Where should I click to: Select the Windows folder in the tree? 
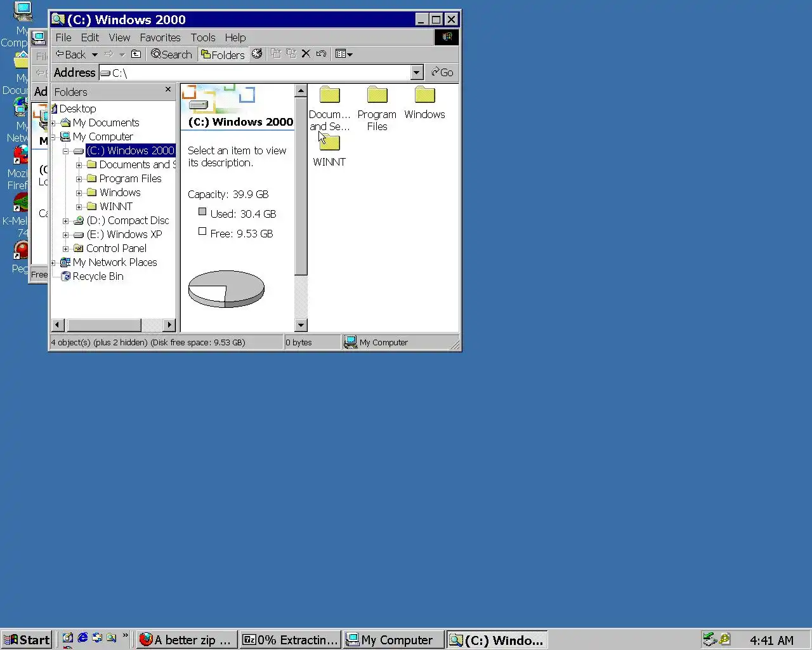(x=120, y=193)
